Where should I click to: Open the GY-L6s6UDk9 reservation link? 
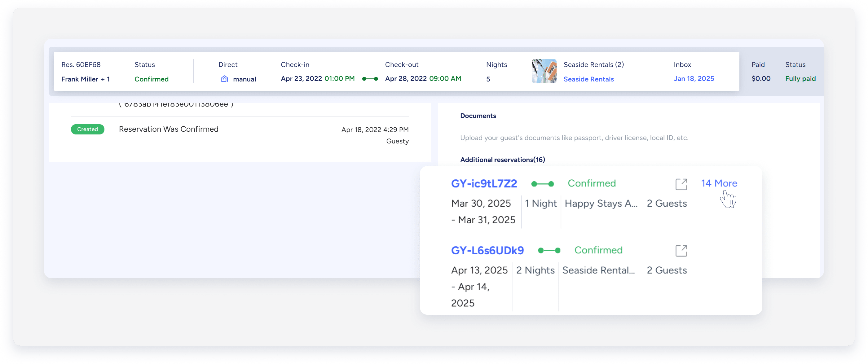coord(487,251)
